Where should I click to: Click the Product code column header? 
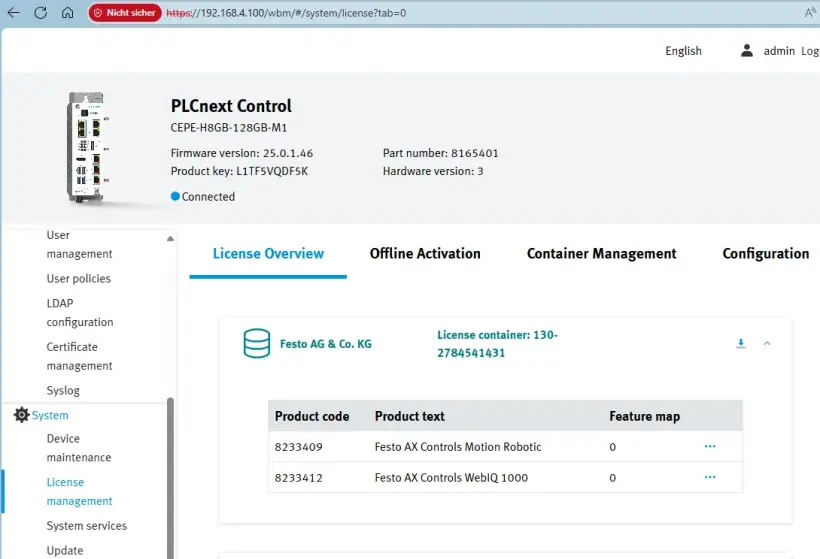pos(312,416)
